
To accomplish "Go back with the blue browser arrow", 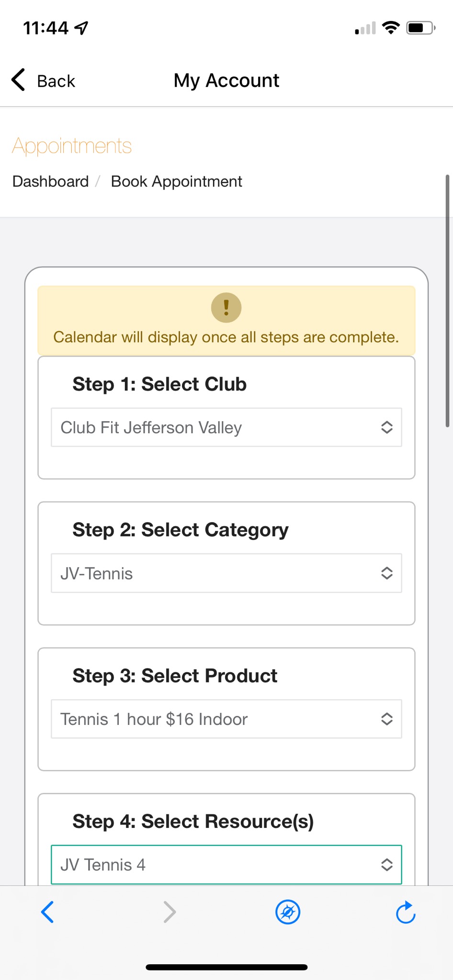I will click(x=47, y=912).
